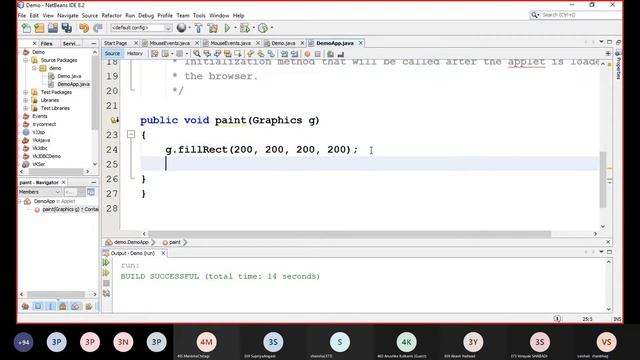Click the Re-run green arrows icon in Output

coord(106,262)
